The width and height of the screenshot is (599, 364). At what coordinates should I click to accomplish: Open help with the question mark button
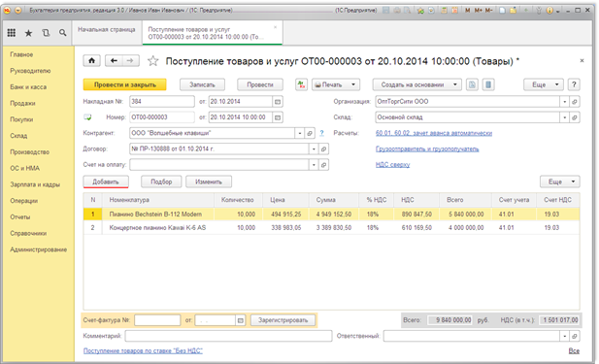[x=574, y=84]
